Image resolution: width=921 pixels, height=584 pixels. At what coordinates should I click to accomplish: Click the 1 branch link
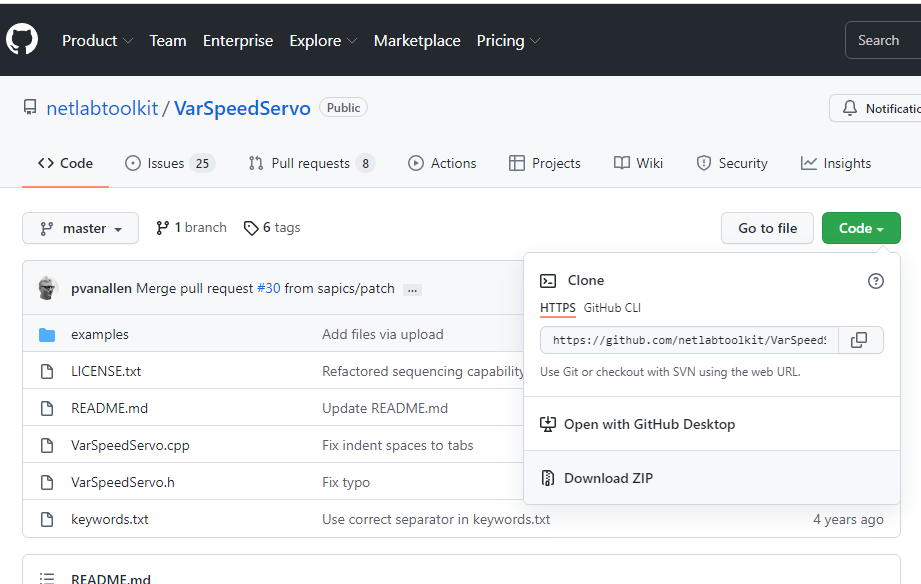point(191,228)
